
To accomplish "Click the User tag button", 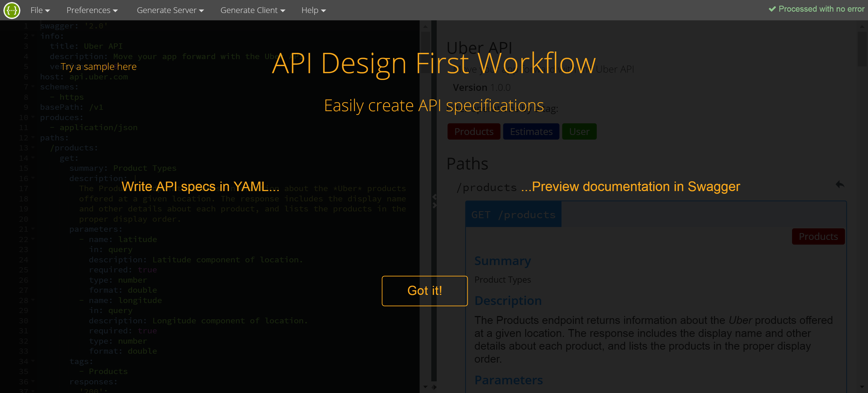I will click(579, 131).
